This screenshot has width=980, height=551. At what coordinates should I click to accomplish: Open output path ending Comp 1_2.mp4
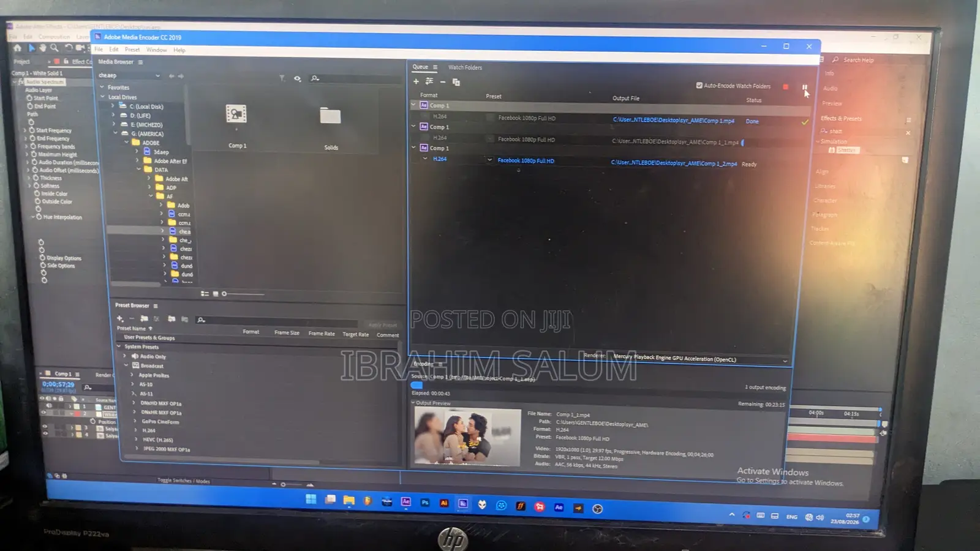click(674, 163)
